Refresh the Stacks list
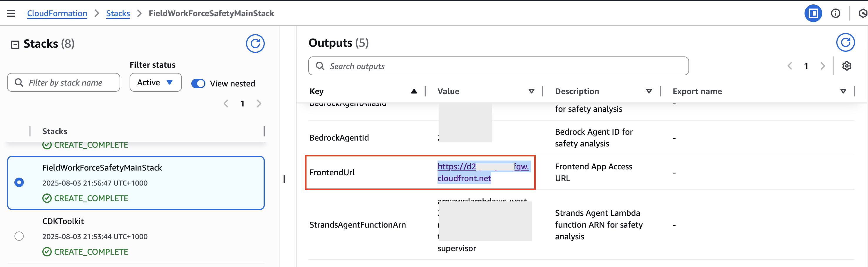Viewport: 868px width, 267px height. 255,44
